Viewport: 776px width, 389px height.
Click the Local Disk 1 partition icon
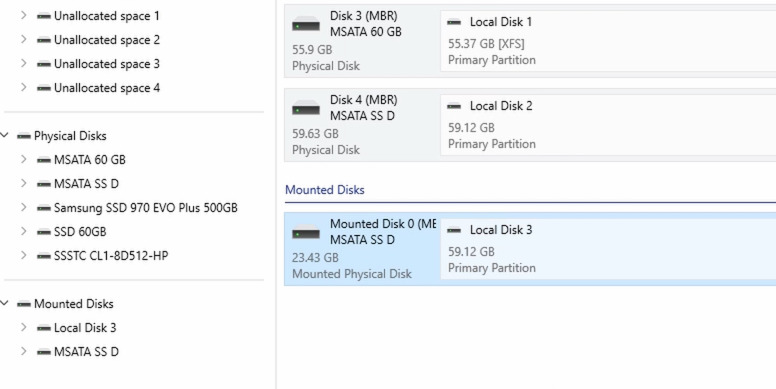(454, 22)
